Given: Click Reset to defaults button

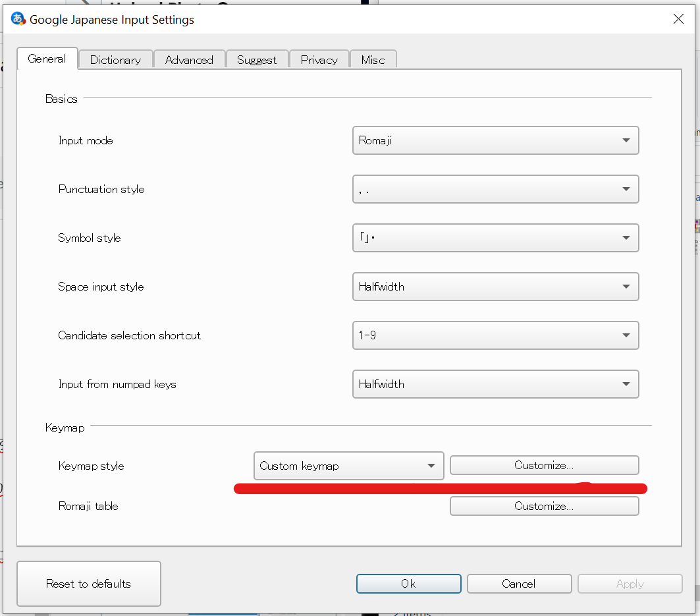Looking at the screenshot, I should pyautogui.click(x=89, y=584).
